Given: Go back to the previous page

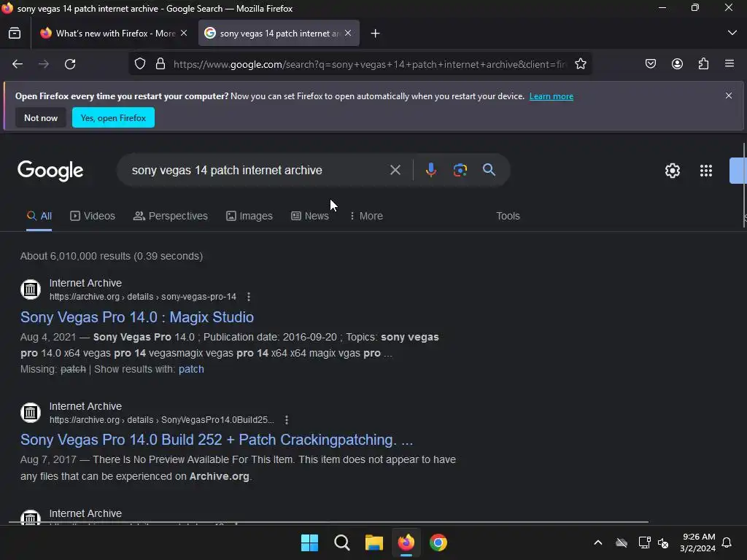Looking at the screenshot, I should [18, 64].
